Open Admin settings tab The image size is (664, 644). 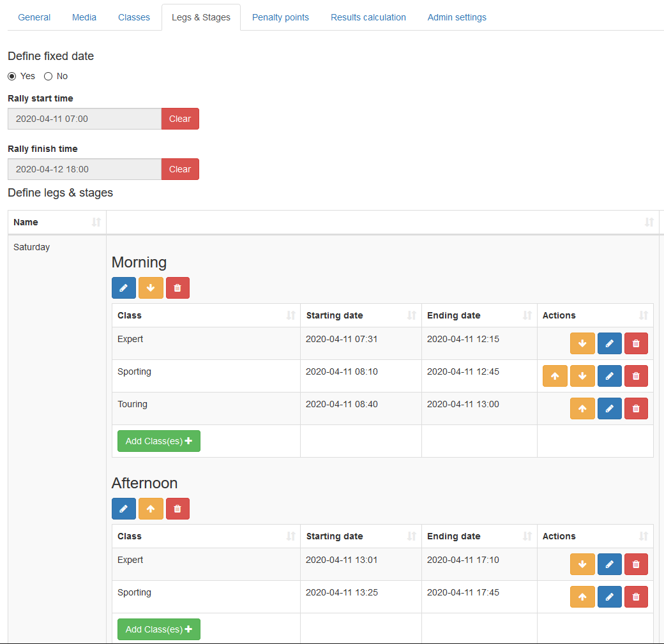click(x=457, y=17)
